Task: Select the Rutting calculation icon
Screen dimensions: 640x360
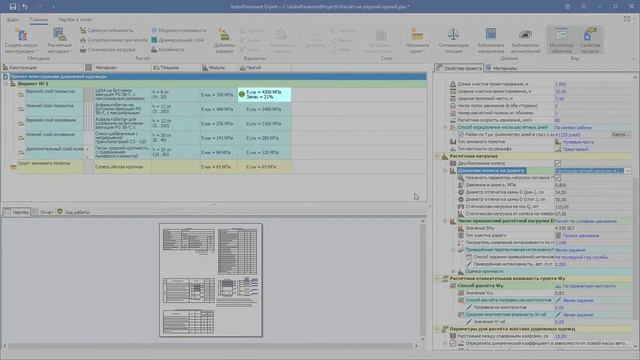Action: [x=154, y=49]
